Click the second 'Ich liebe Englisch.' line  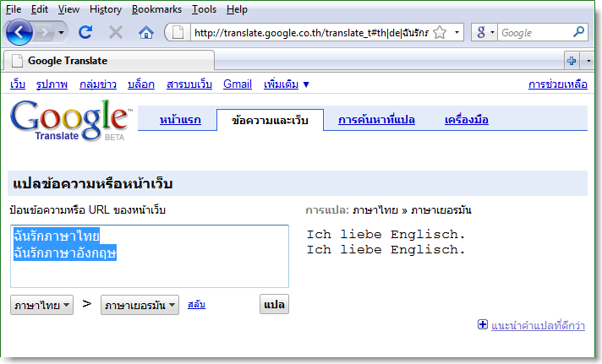[x=386, y=250]
